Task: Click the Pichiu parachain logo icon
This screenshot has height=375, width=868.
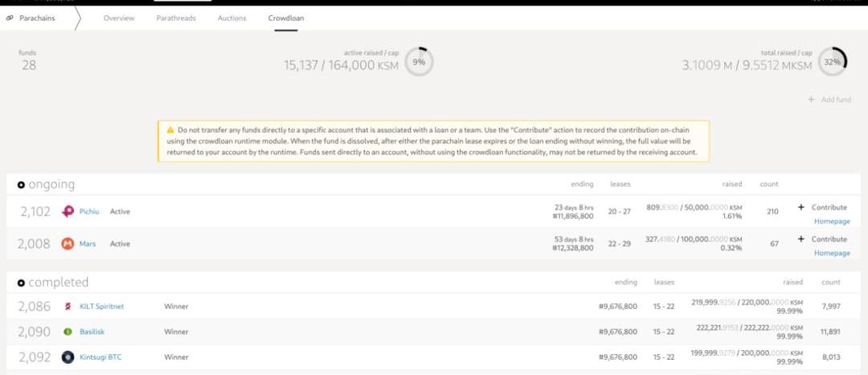Action: [68, 212]
